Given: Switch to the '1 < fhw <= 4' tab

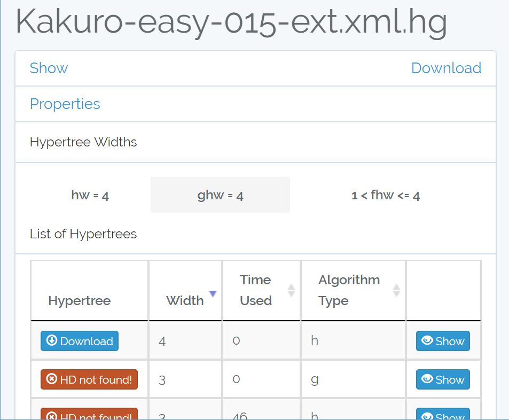Looking at the screenshot, I should click(385, 195).
